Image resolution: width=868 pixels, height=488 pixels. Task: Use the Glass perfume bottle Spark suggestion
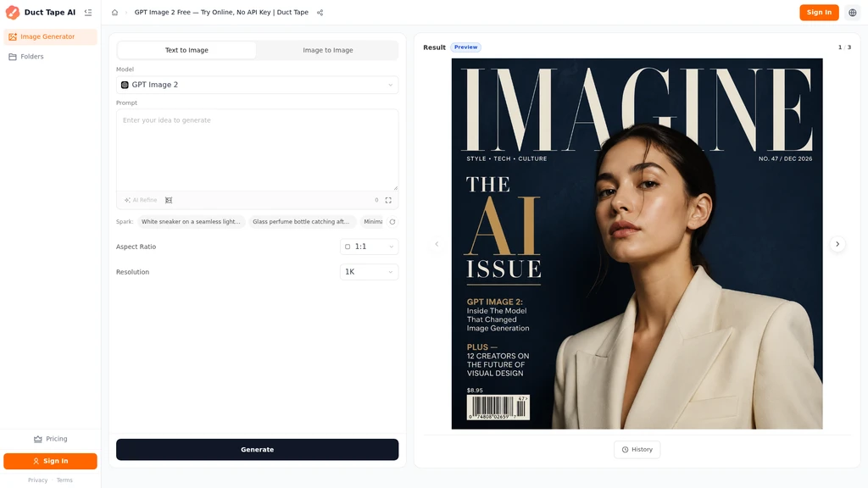click(x=302, y=222)
